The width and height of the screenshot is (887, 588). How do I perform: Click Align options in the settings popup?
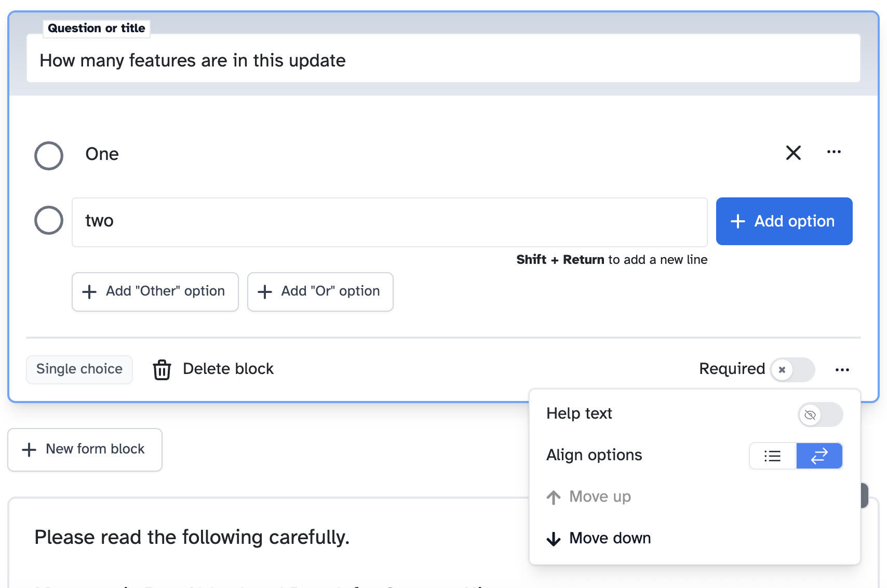pos(594,455)
